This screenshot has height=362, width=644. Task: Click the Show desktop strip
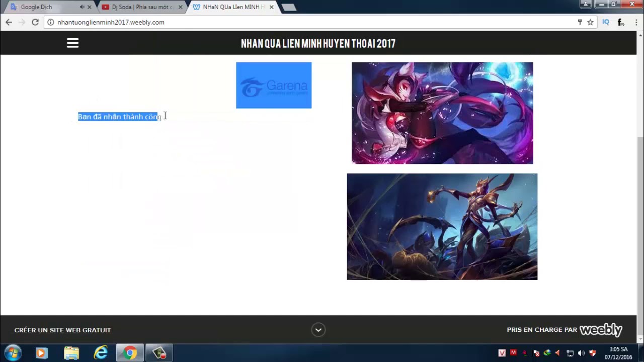click(x=640, y=353)
